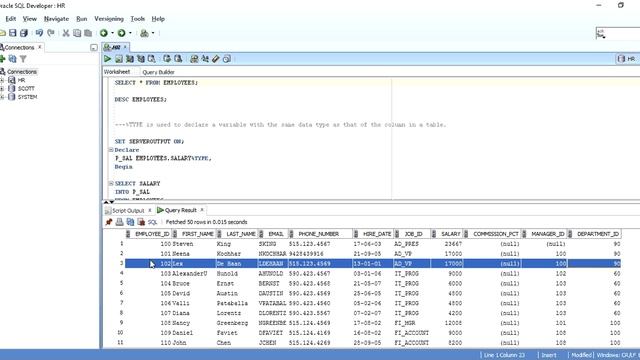Expand the HR connection node
The height and width of the screenshot is (360, 640).
(2, 80)
